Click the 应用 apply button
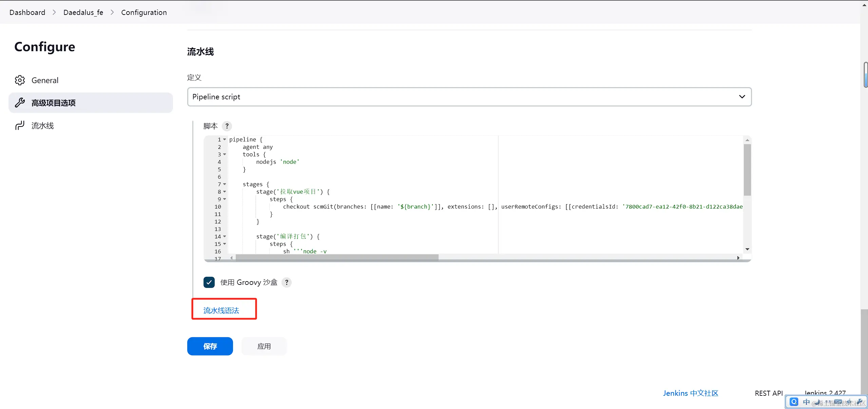868x409 pixels. click(x=264, y=346)
